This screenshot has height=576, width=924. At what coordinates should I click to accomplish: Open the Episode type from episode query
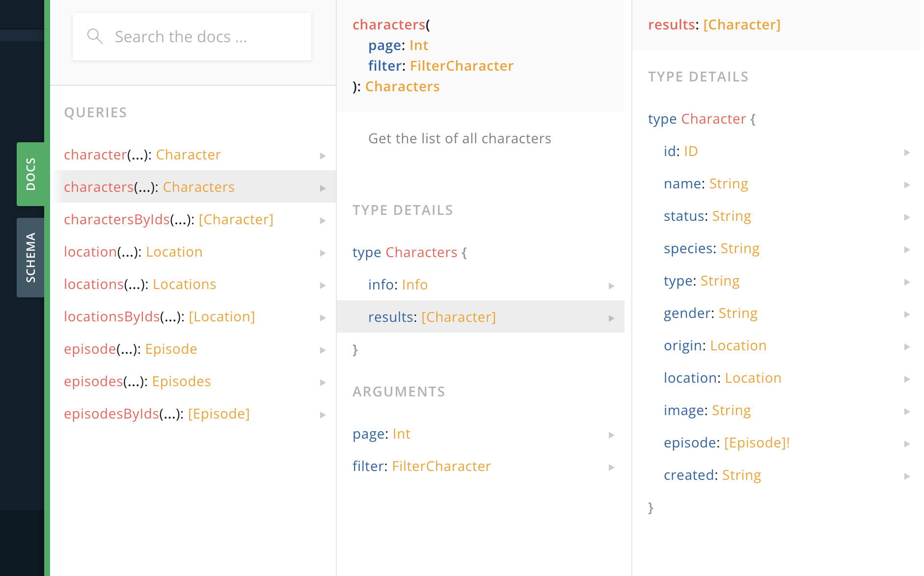point(171,349)
